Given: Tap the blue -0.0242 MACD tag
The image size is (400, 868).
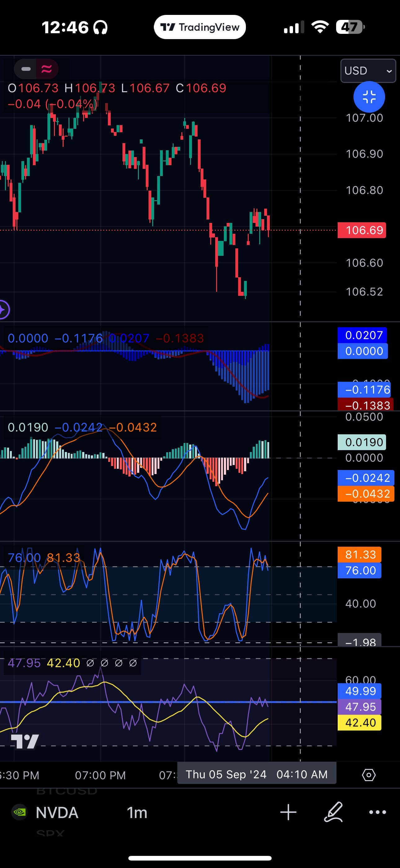Looking at the screenshot, I should [x=366, y=478].
